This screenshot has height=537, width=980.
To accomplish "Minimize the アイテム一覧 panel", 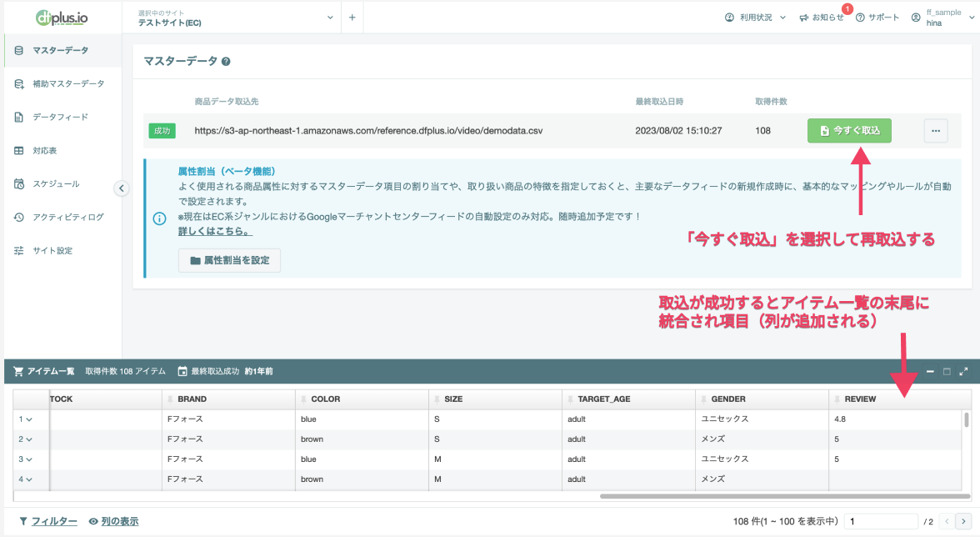I will pos(930,371).
